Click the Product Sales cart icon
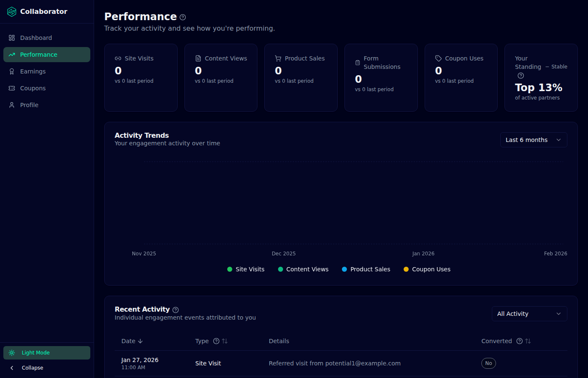 coord(278,58)
